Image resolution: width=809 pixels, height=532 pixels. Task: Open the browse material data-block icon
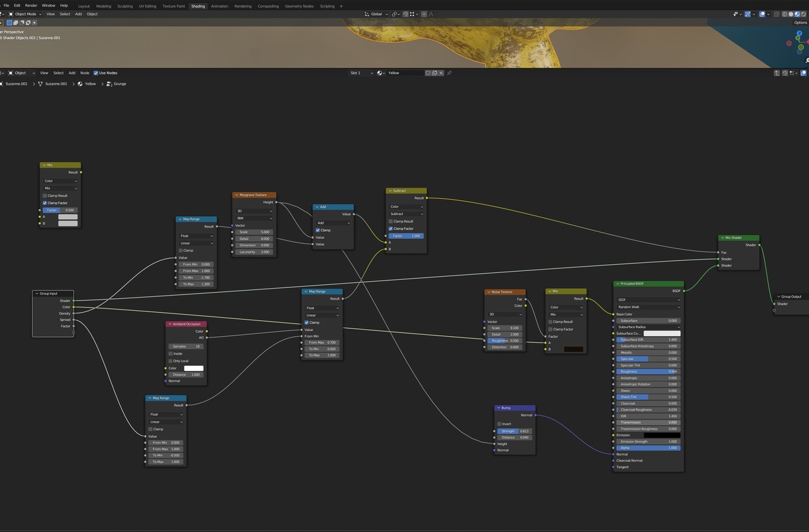[379, 73]
